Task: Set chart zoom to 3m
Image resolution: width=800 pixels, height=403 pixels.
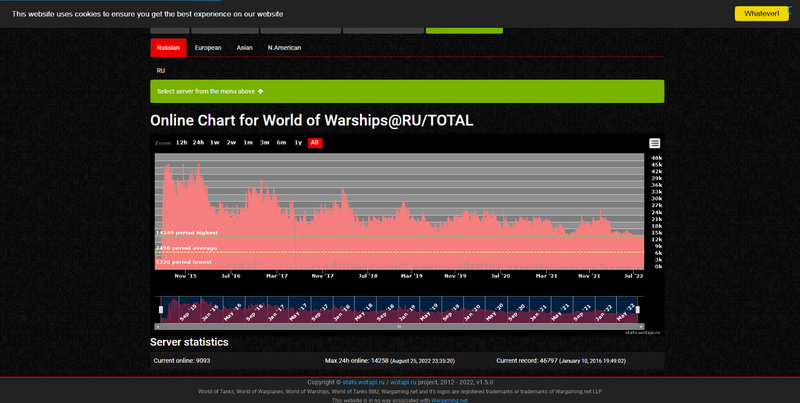Action: [x=264, y=143]
